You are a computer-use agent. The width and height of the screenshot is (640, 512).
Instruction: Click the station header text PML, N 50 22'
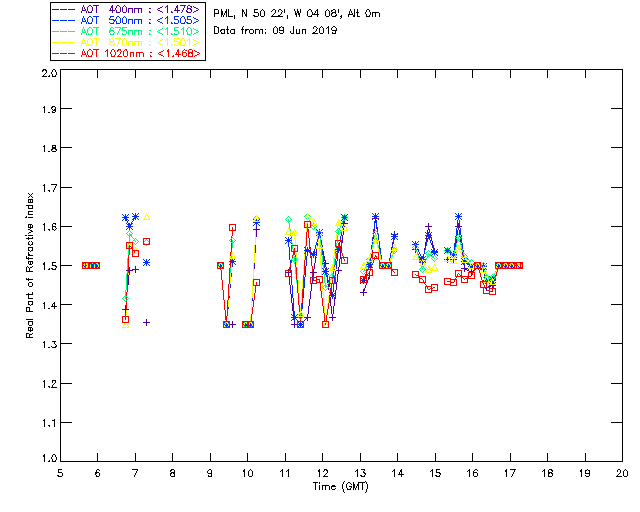[x=297, y=14]
